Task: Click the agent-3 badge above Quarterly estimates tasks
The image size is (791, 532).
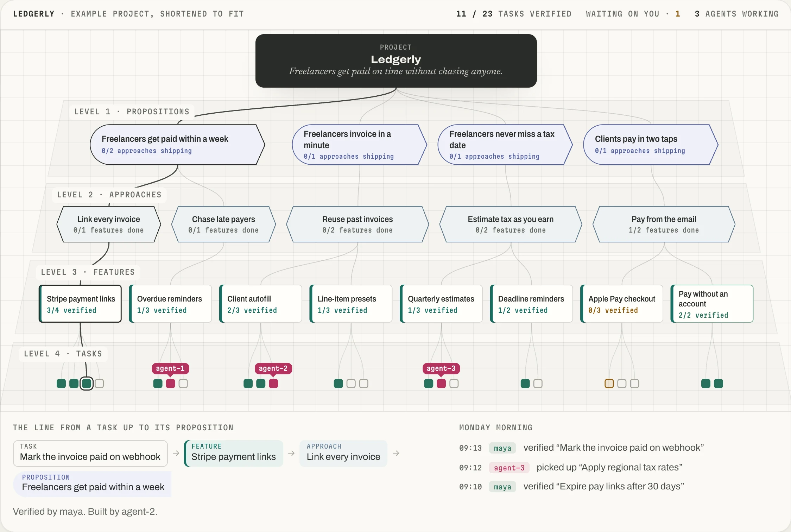Action: point(441,368)
